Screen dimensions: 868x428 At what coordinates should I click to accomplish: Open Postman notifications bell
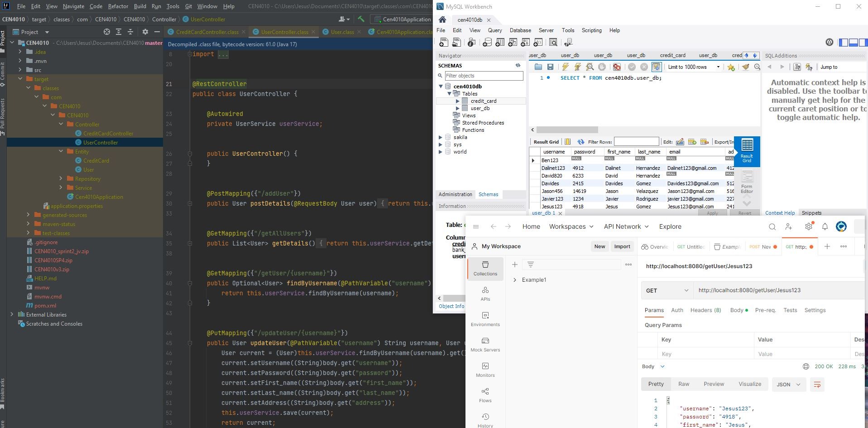tap(825, 226)
